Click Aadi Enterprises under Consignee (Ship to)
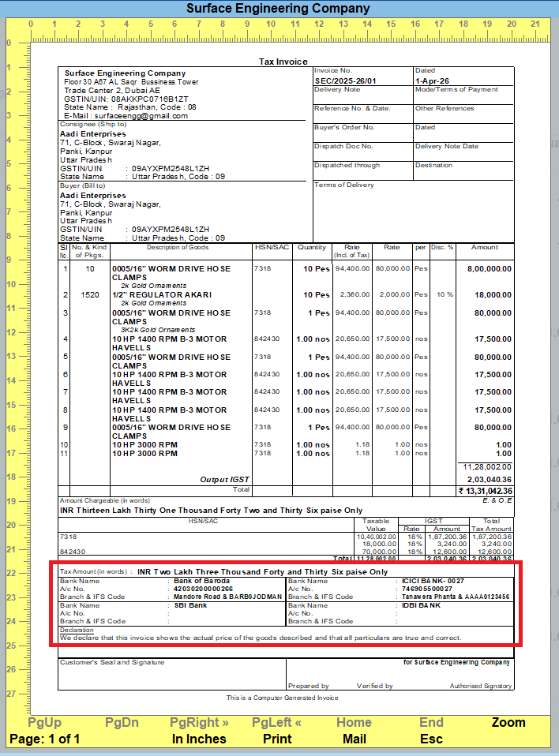The height and width of the screenshot is (756, 559). tap(92, 134)
